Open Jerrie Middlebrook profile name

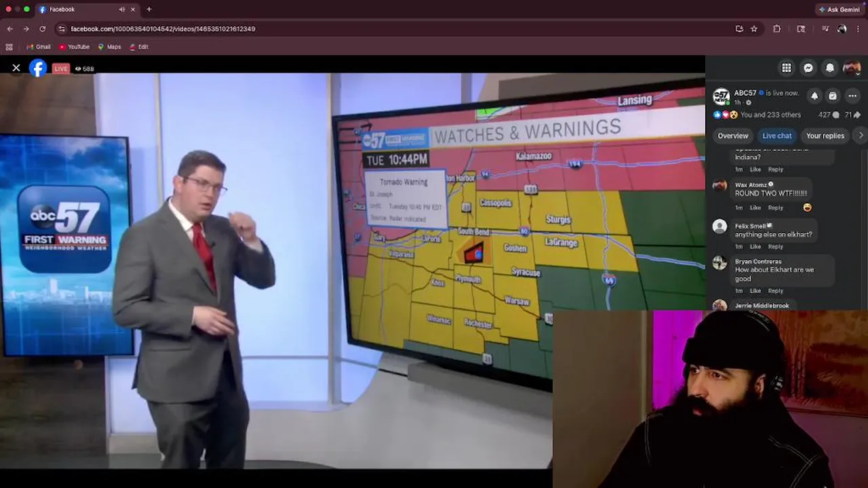coord(762,306)
